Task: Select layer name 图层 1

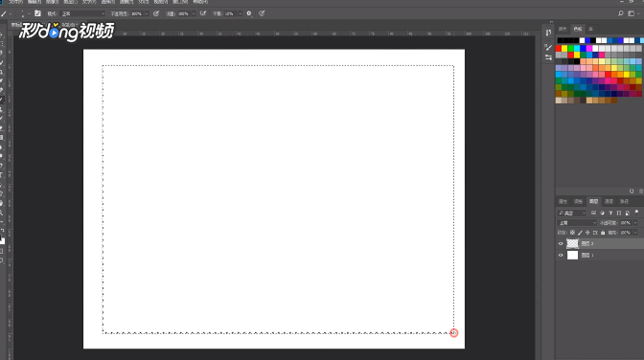Action: tap(587, 255)
